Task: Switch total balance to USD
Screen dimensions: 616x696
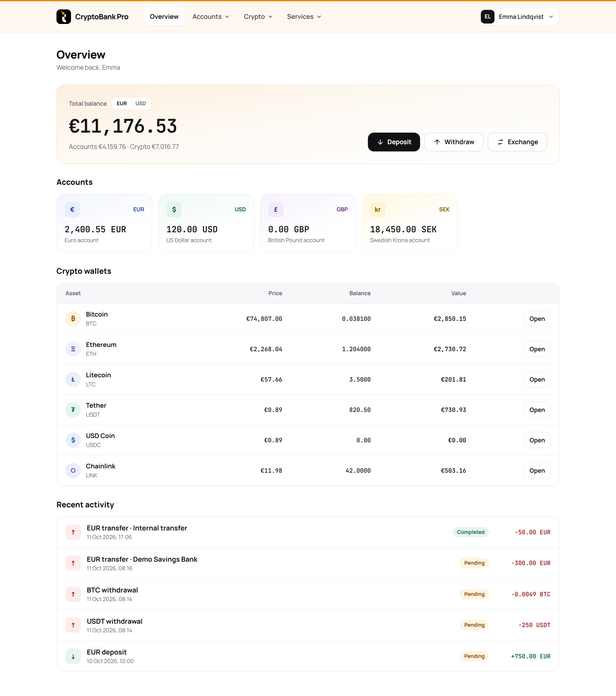Action: tap(141, 104)
